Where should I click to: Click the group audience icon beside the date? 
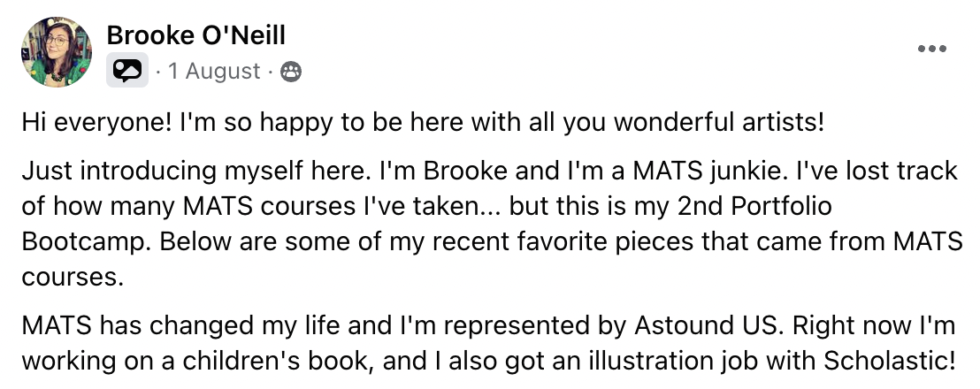pyautogui.click(x=290, y=72)
